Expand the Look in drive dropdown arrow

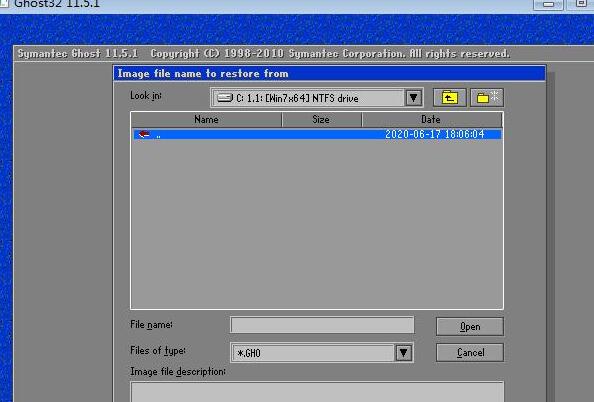pyautogui.click(x=413, y=98)
